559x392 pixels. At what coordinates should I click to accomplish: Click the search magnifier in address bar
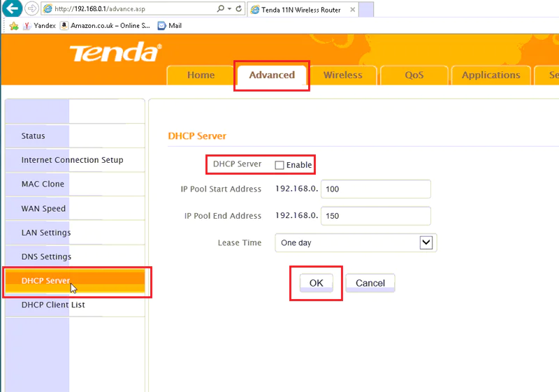coord(220,8)
